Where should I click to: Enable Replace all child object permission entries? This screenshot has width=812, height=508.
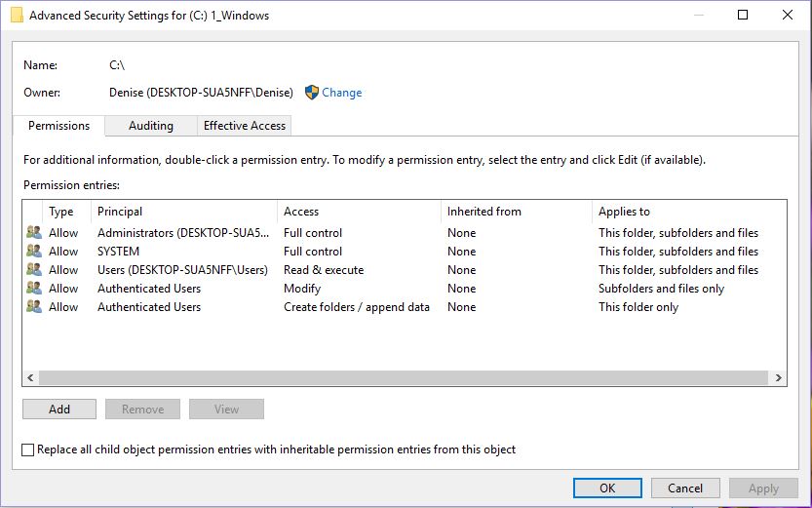28,449
